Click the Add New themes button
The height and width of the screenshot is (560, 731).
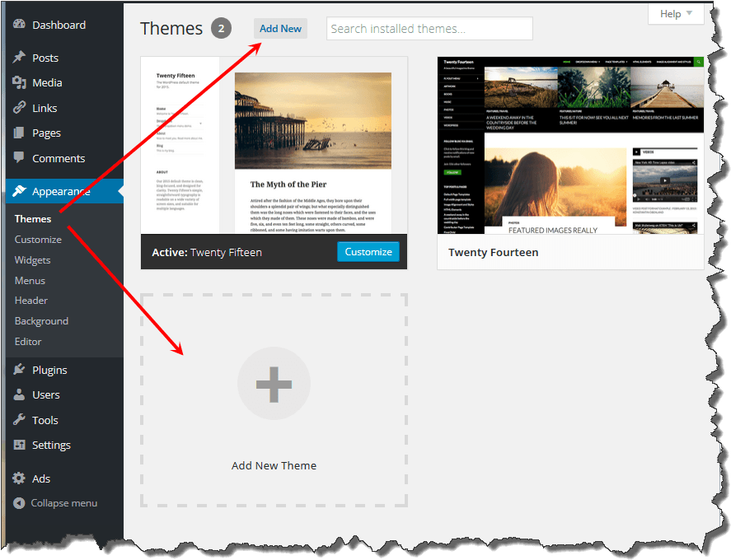(280, 28)
